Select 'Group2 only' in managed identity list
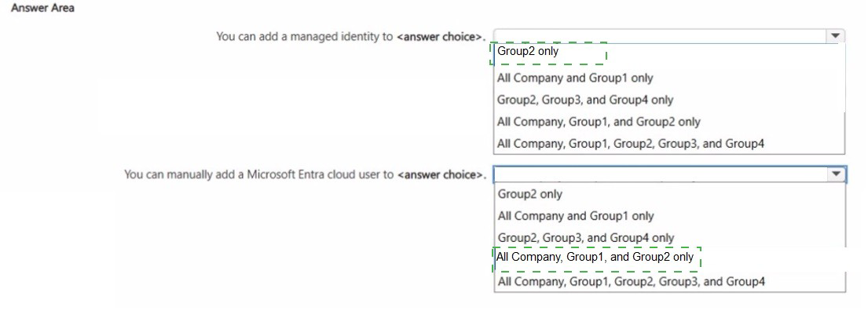Image resolution: width=868 pixels, height=311 pixels. pos(528,52)
